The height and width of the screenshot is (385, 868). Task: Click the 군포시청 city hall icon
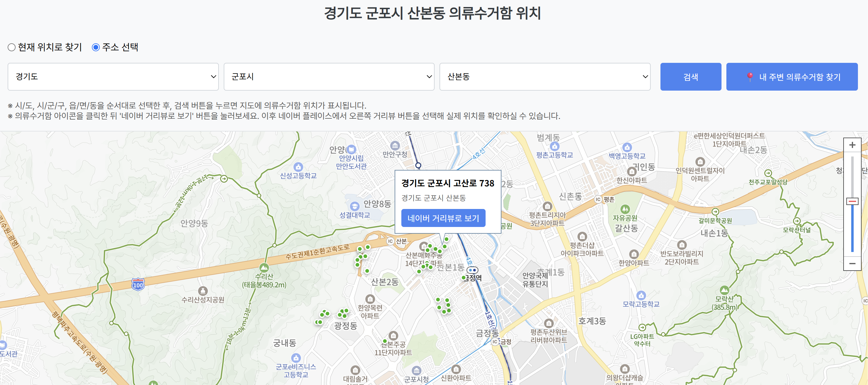tap(417, 371)
